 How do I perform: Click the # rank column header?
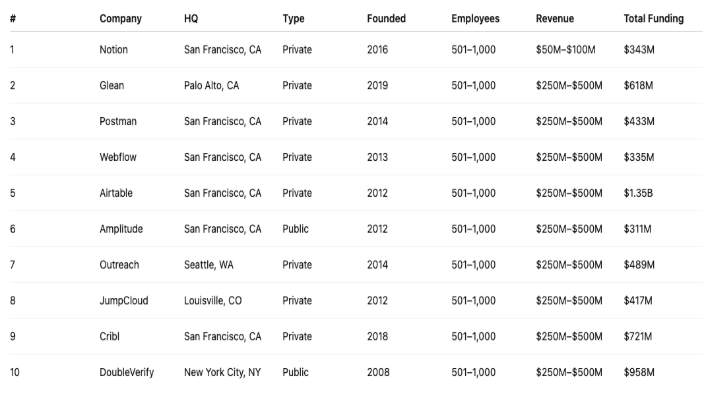[x=12, y=19]
